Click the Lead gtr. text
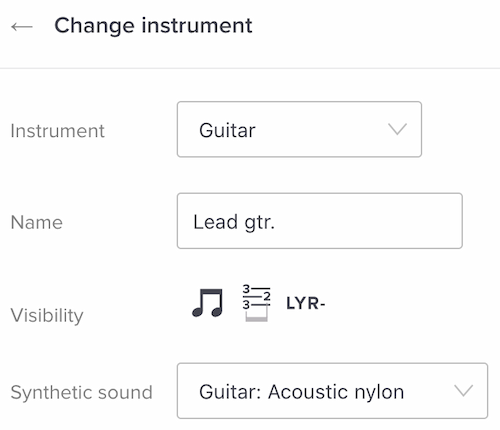 234,222
